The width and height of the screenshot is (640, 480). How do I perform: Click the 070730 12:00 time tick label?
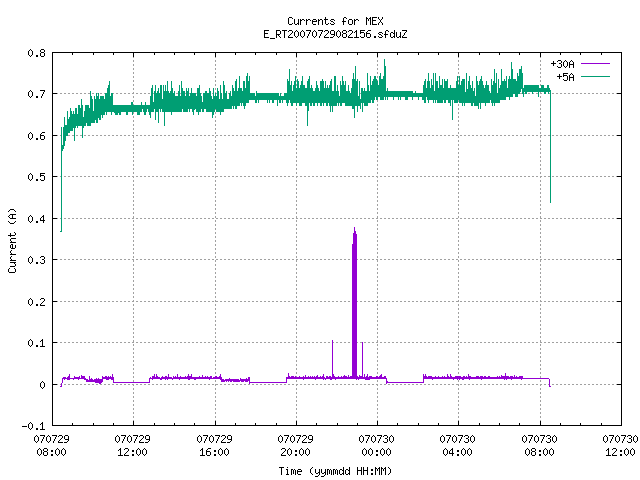click(620, 446)
